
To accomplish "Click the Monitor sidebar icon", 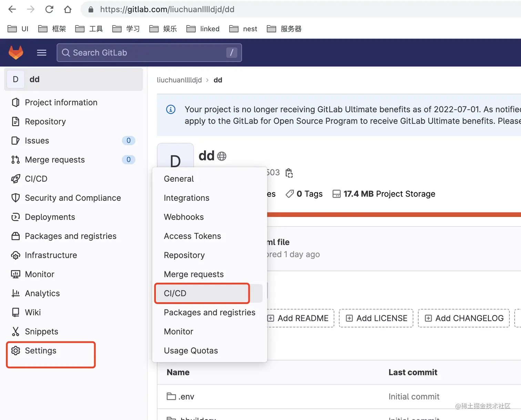I will (x=16, y=274).
